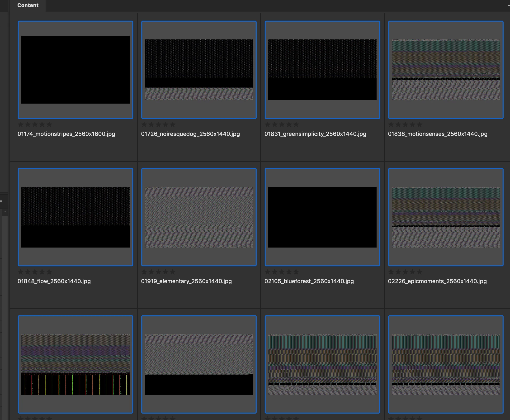The image size is (510, 420).
Task: Select the 01726_noiresquedog thumbnail
Action: click(x=199, y=70)
